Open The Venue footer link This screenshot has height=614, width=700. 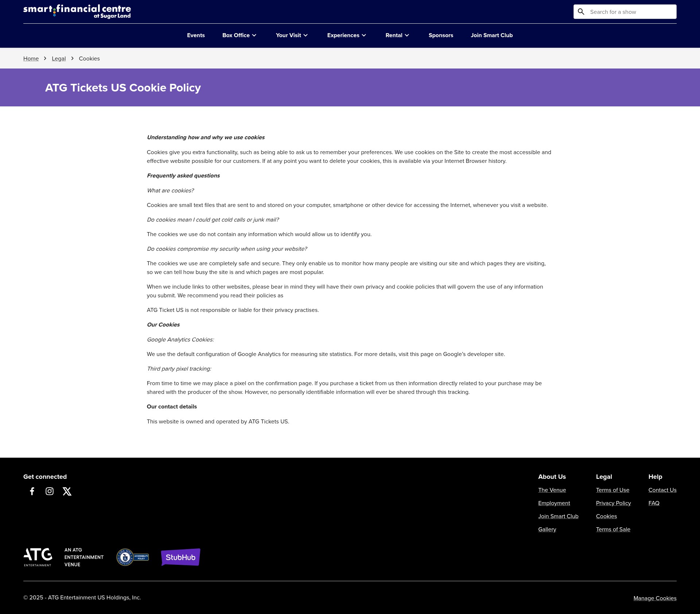click(x=552, y=490)
